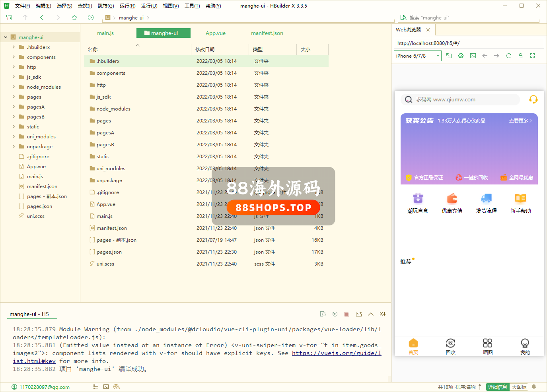Click the 名称 column header to sort
Viewport: 547px width, 392px height.
pos(93,50)
